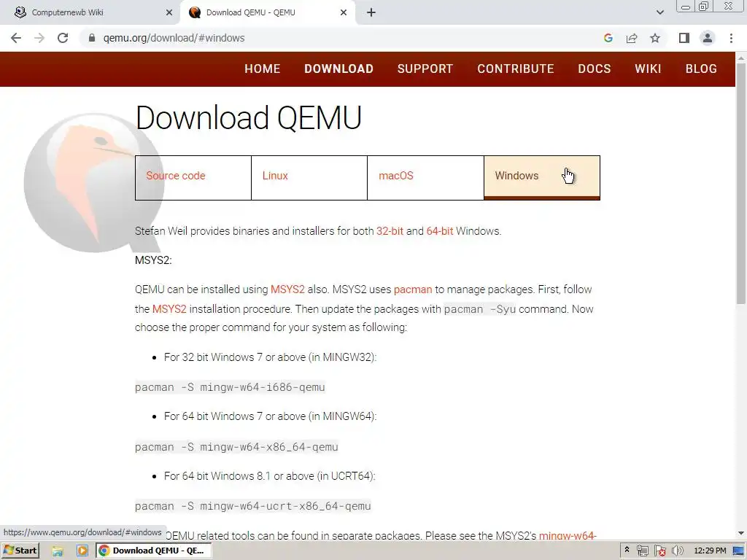This screenshot has width=747, height=560.
Task: Click the mingw-w64-ucrt-x86_64-qemu command
Action: click(252, 506)
